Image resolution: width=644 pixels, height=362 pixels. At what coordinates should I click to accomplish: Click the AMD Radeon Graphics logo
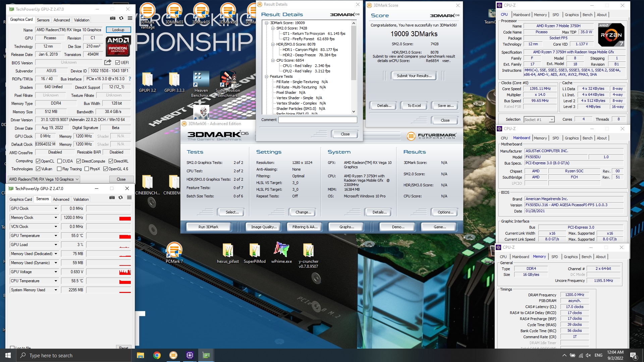click(118, 46)
